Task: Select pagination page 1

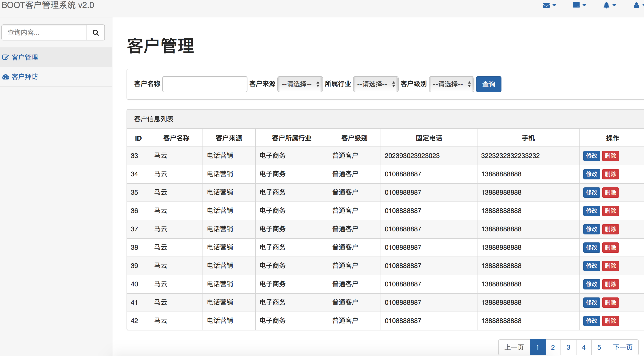Action: (x=537, y=347)
